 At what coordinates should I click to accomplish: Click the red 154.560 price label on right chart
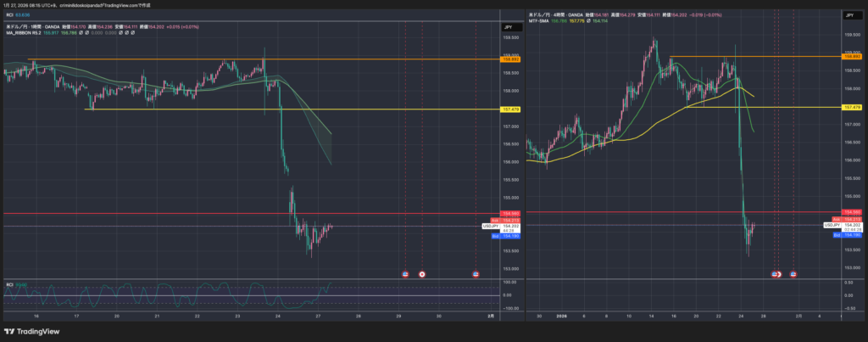851,211
